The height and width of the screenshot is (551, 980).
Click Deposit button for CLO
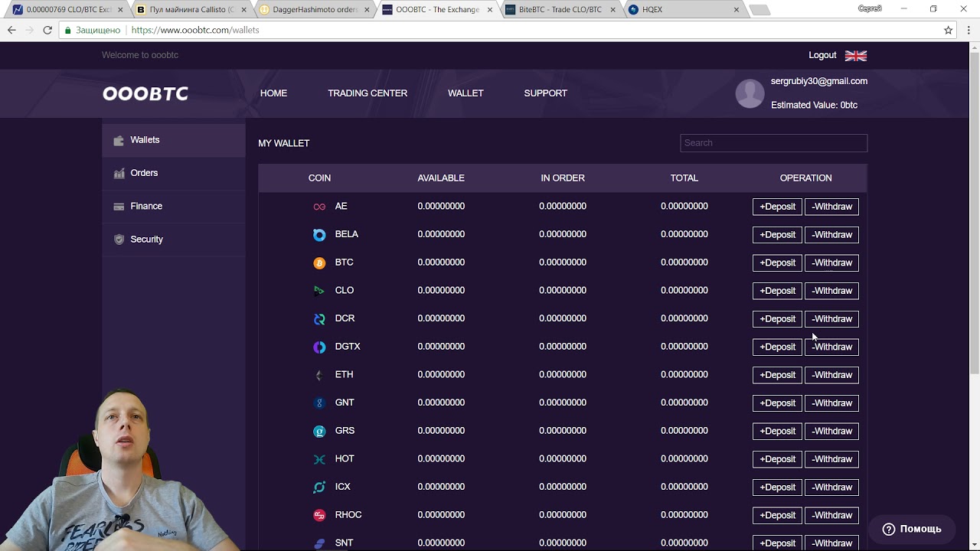[x=777, y=291]
